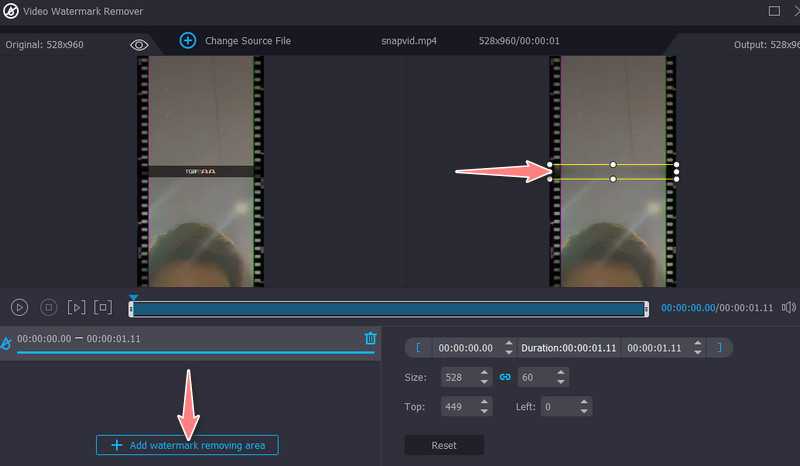Click the set end bracket icon
The width and height of the screenshot is (800, 466).
tap(718, 348)
